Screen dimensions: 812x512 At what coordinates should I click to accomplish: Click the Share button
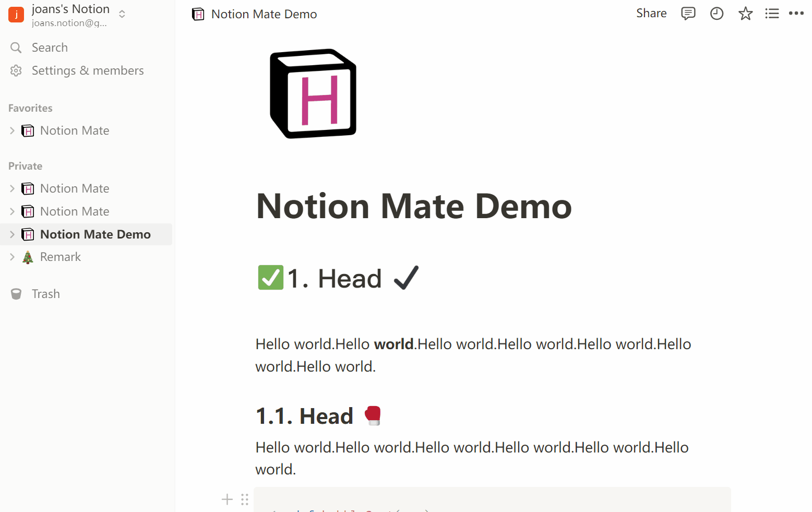pyautogui.click(x=651, y=14)
